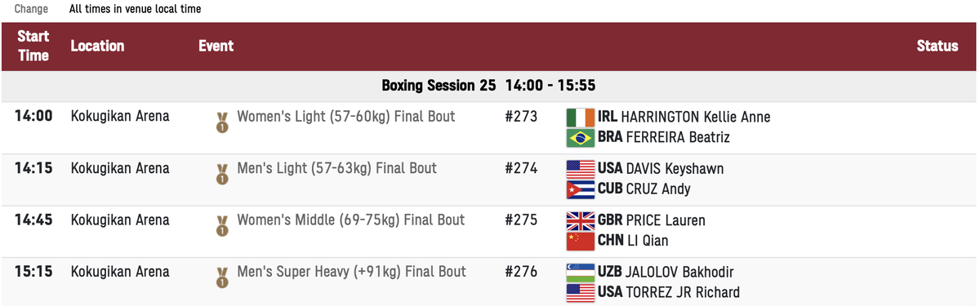
Task: Click the Great Britain flag icon
Action: (x=580, y=220)
